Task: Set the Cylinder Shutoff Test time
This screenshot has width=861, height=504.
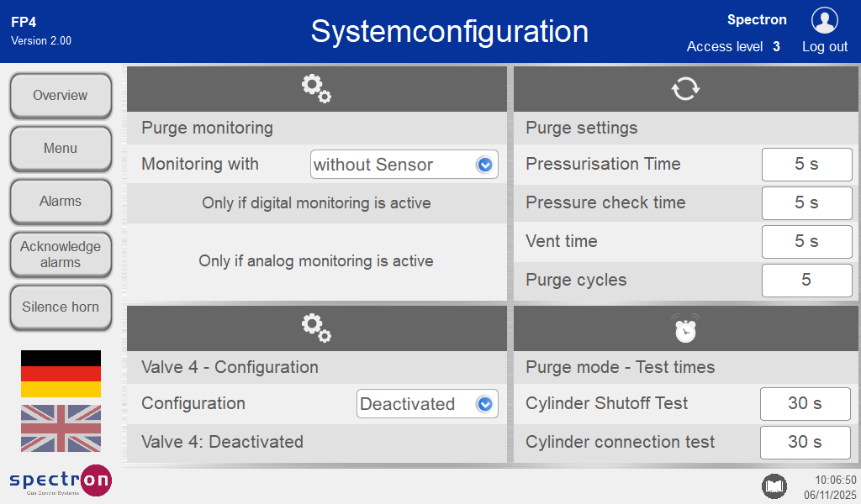Action: [805, 404]
